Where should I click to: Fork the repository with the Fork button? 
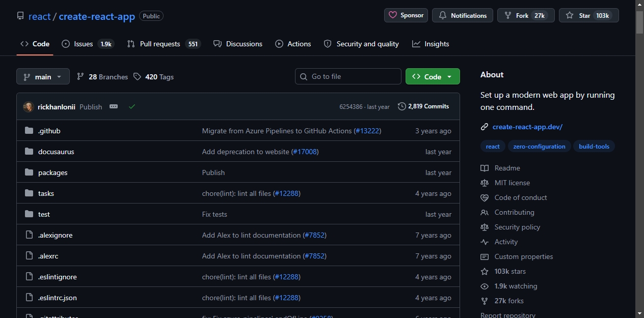[x=526, y=15]
